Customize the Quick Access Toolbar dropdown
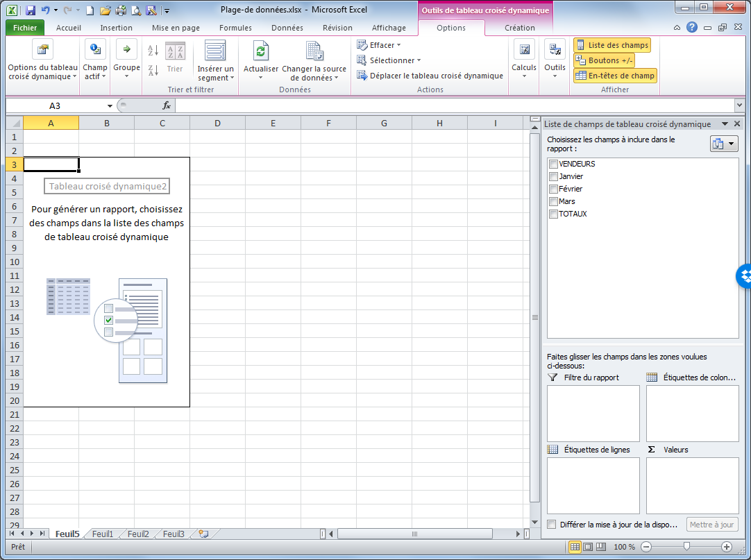This screenshot has height=560, width=751. (167, 10)
